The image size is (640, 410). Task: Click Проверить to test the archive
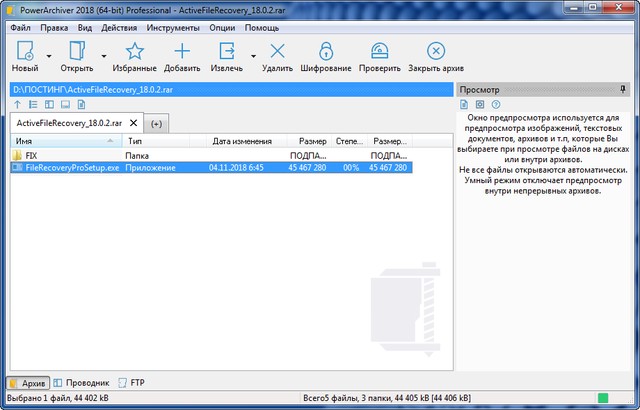pyautogui.click(x=379, y=54)
